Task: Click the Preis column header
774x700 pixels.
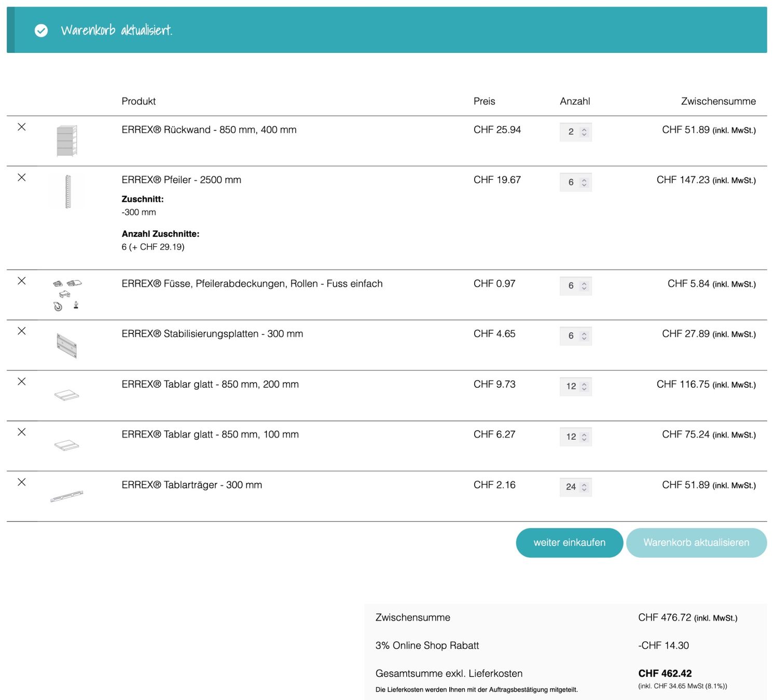Action: tap(485, 101)
